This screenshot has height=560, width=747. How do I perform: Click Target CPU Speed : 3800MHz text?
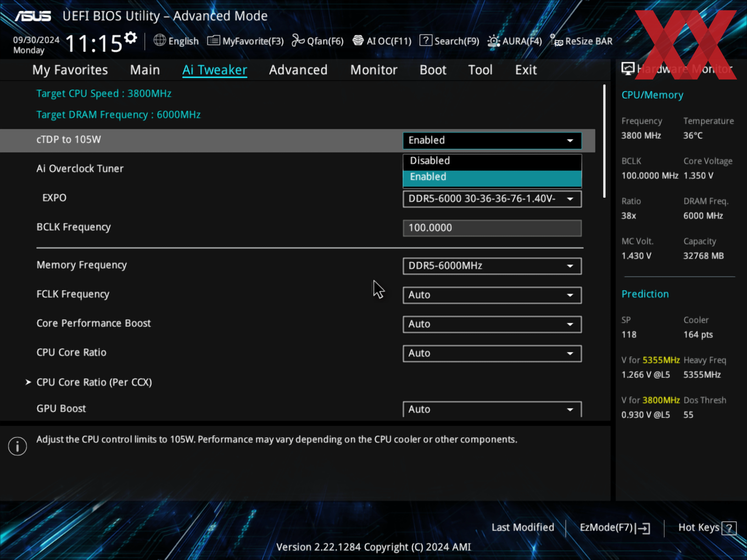click(104, 94)
